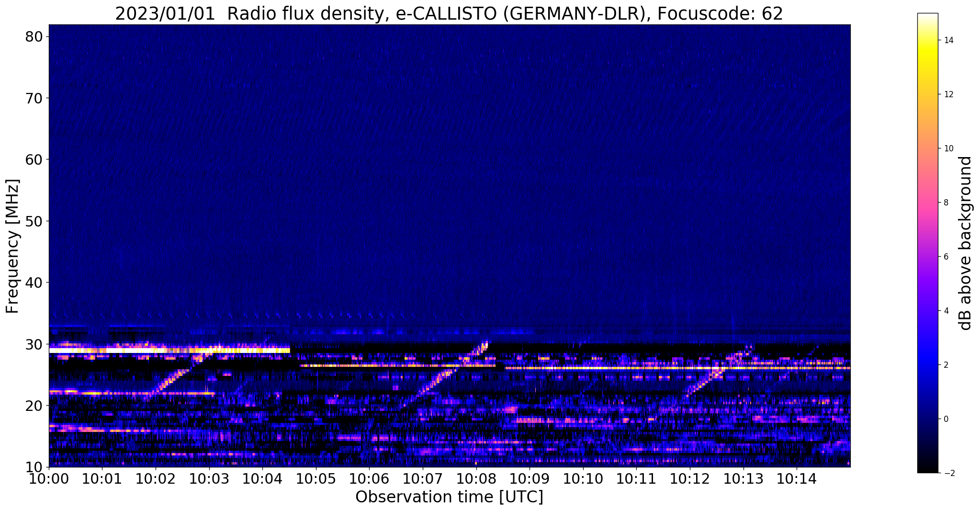The image size is (980, 511).
Task: Click the colorbar tick value 4
Action: coord(946,311)
